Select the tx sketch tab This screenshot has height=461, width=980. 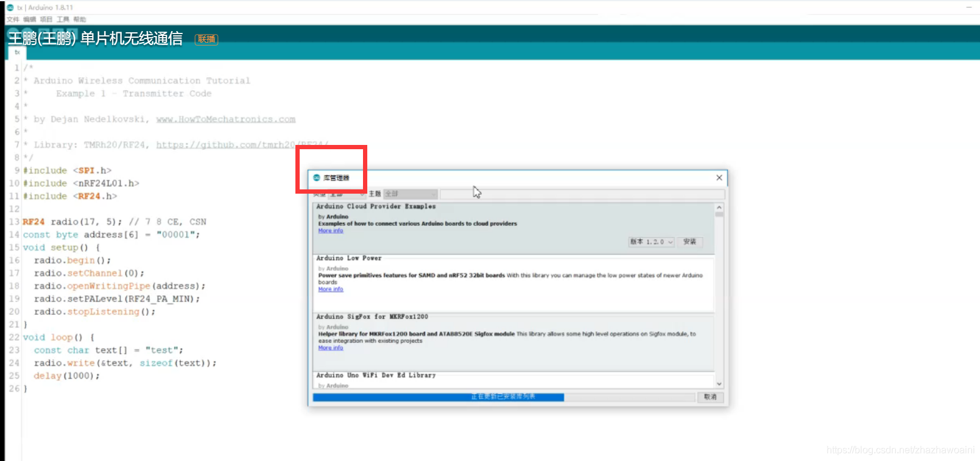(18, 52)
